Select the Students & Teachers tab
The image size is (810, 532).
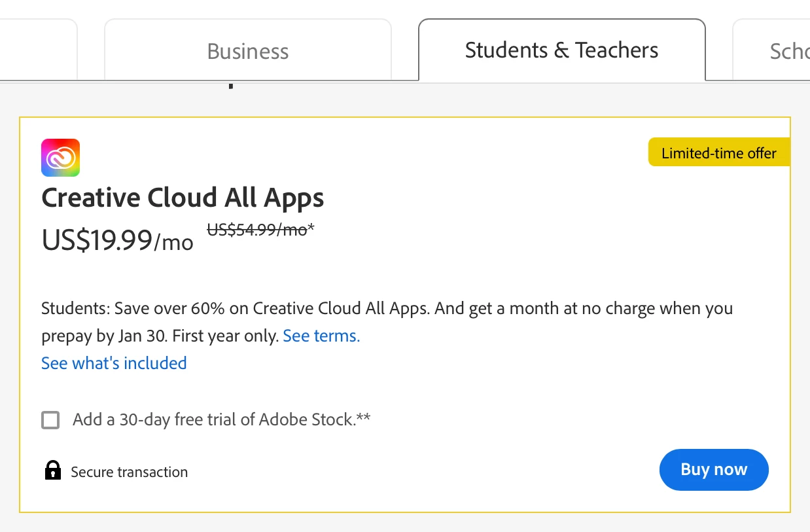(561, 50)
